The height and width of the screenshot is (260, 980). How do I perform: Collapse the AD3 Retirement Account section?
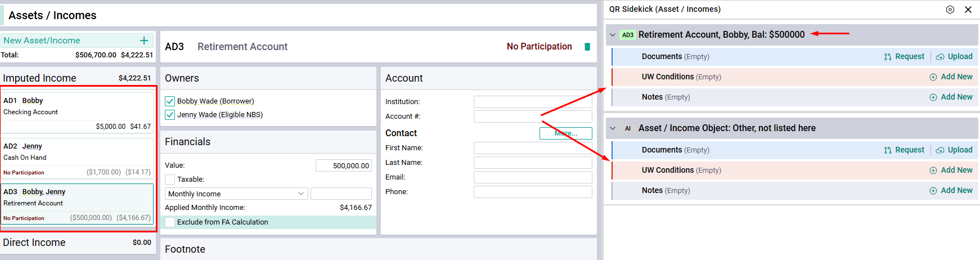coord(613,35)
